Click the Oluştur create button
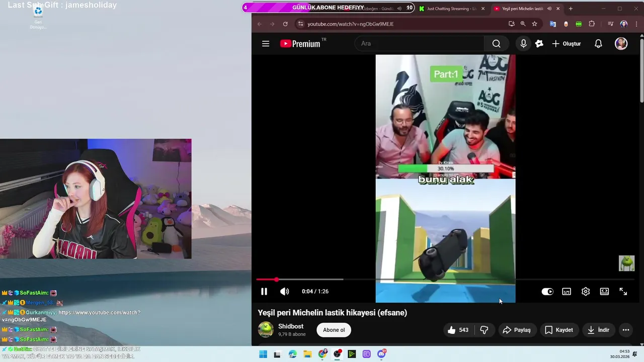This screenshot has height=362, width=644. click(567, 44)
